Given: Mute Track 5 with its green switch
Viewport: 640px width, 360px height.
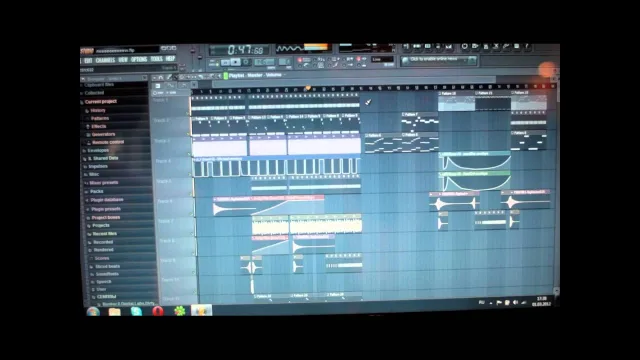Looking at the screenshot, I should [x=190, y=194].
